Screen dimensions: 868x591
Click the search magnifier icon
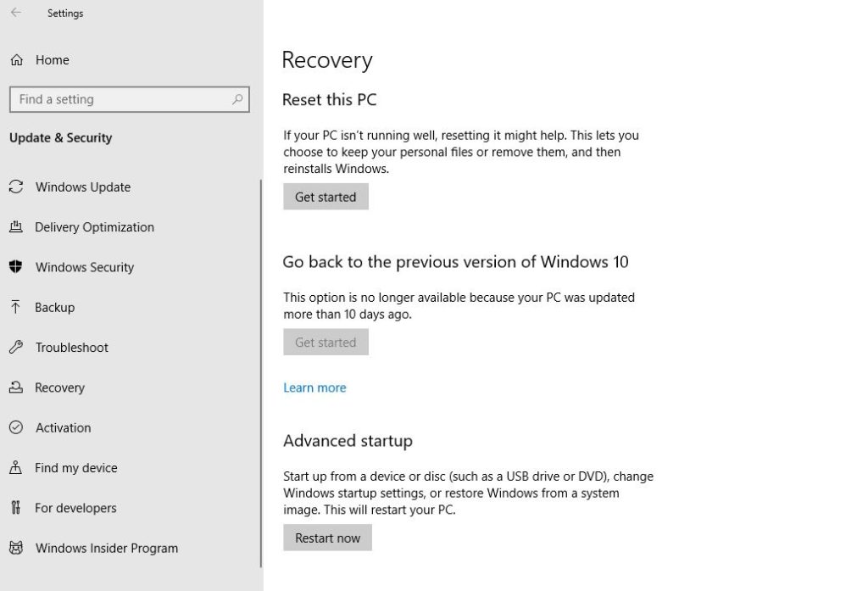point(237,99)
